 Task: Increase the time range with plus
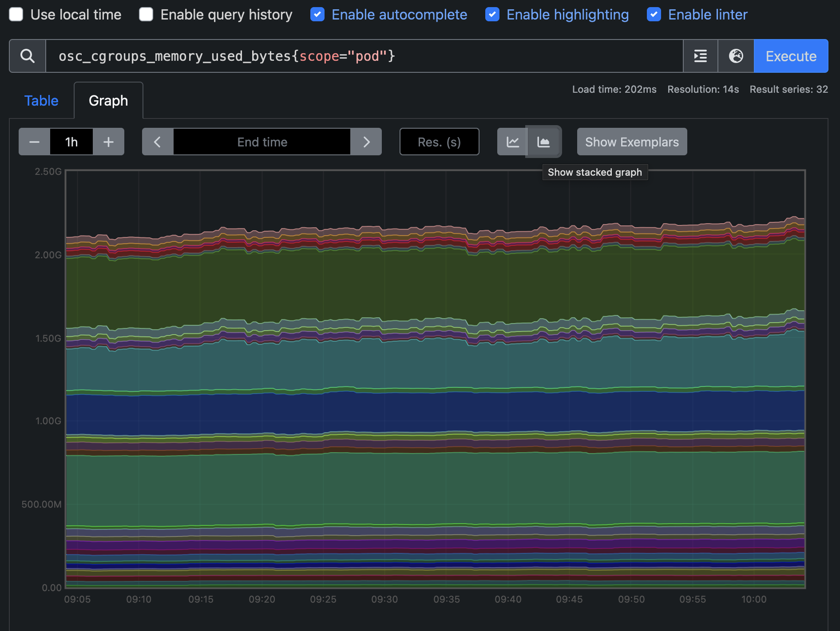(x=108, y=142)
